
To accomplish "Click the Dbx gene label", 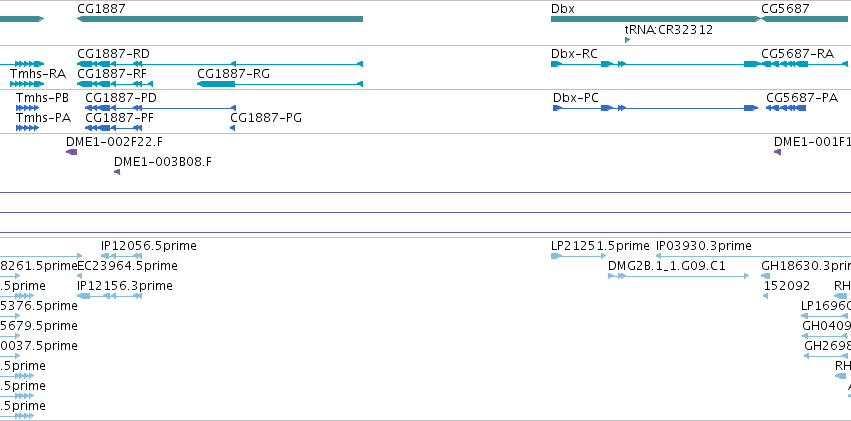I will tap(563, 9).
